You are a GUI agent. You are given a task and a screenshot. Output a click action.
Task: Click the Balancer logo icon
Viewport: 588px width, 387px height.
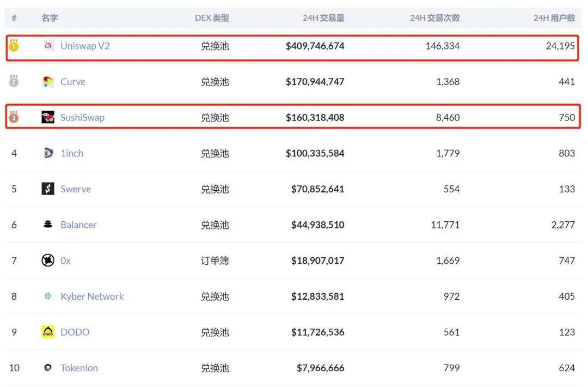tap(48, 225)
